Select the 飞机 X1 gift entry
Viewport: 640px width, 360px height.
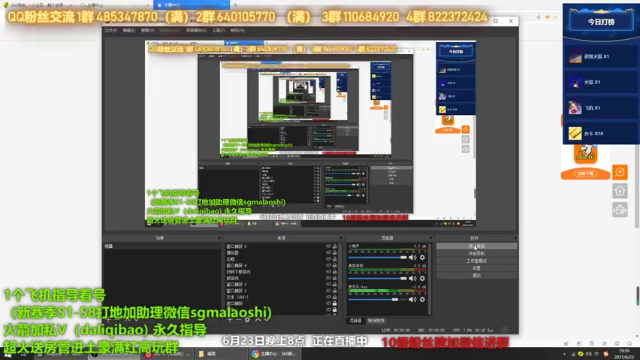coord(600,108)
